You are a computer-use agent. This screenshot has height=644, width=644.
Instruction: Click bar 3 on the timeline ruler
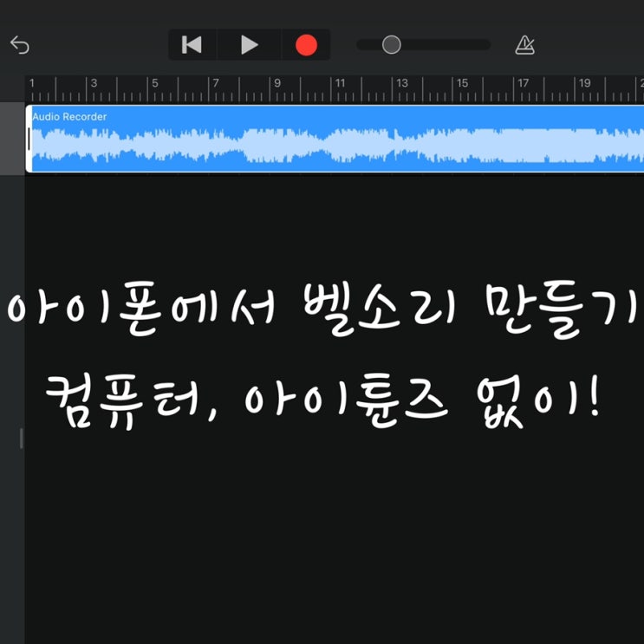coord(94,83)
